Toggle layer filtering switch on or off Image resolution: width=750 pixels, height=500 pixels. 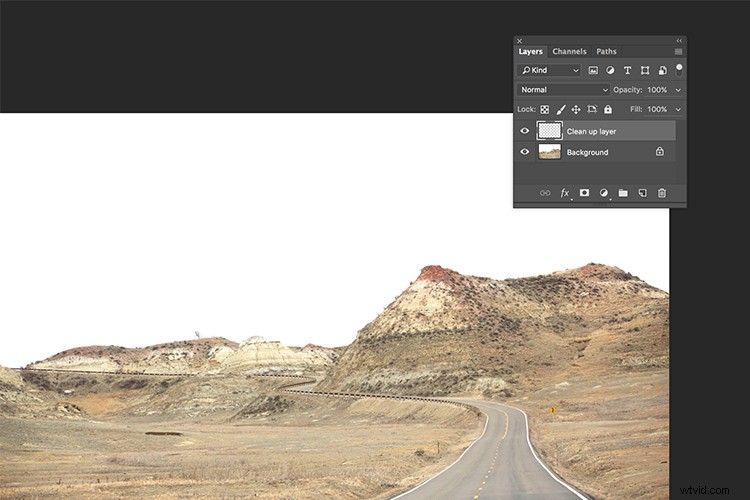pyautogui.click(x=679, y=70)
